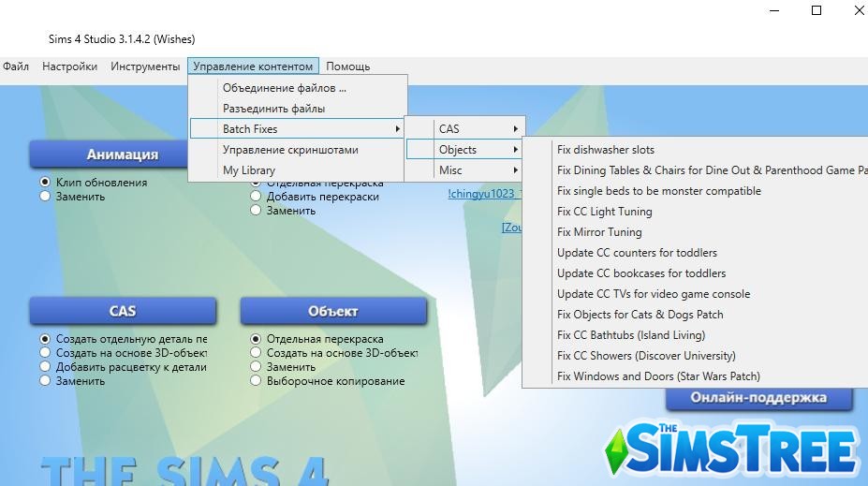
Task: Maximize the Sims 4 Studio window
Action: point(817,10)
